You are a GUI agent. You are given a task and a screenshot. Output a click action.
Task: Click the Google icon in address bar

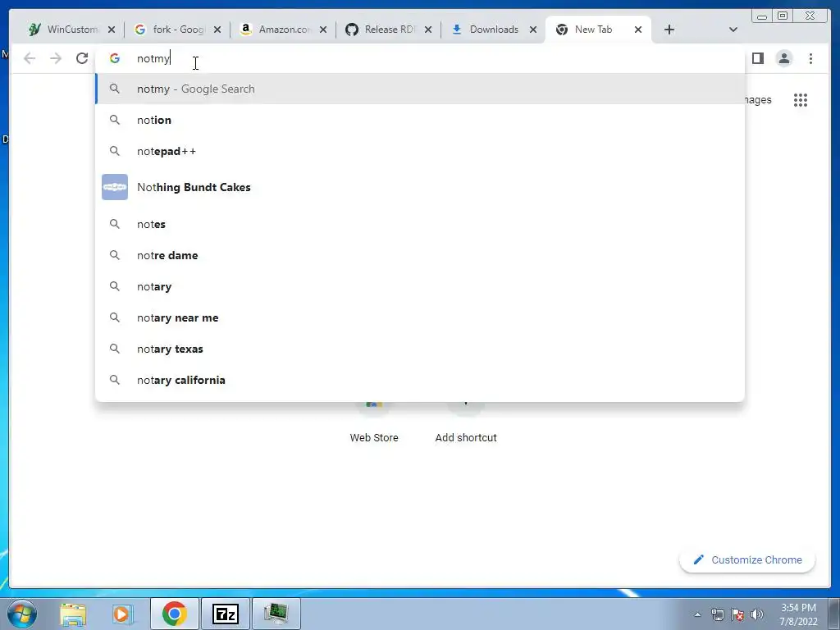click(x=115, y=58)
